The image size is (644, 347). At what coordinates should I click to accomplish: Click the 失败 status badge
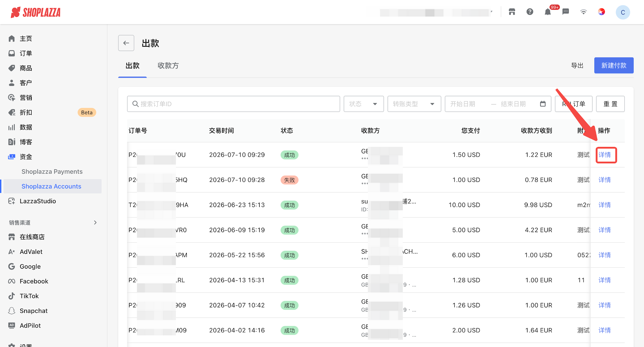(x=289, y=180)
